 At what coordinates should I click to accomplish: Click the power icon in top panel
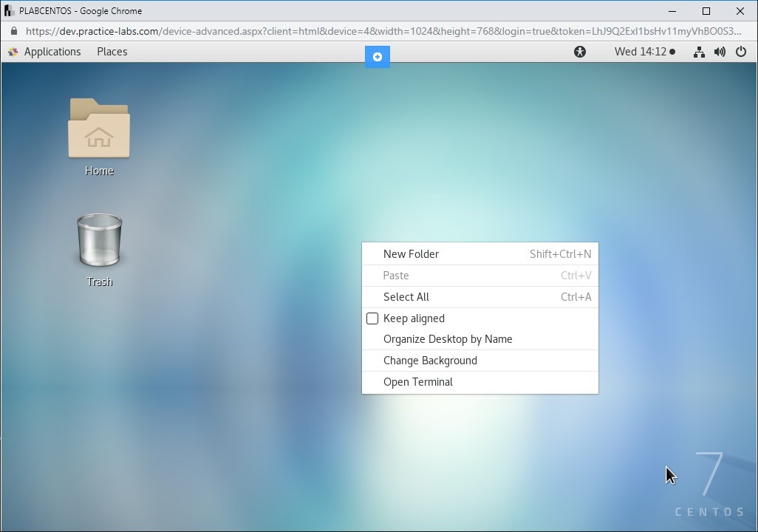pos(741,52)
